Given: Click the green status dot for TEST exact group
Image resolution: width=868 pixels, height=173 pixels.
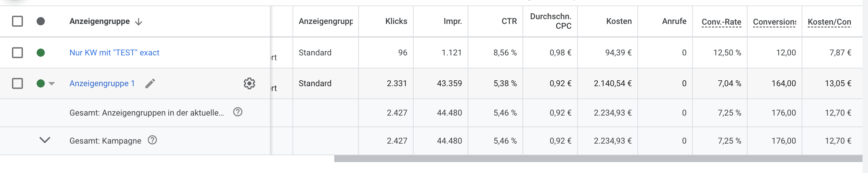Looking at the screenshot, I should (x=41, y=53).
